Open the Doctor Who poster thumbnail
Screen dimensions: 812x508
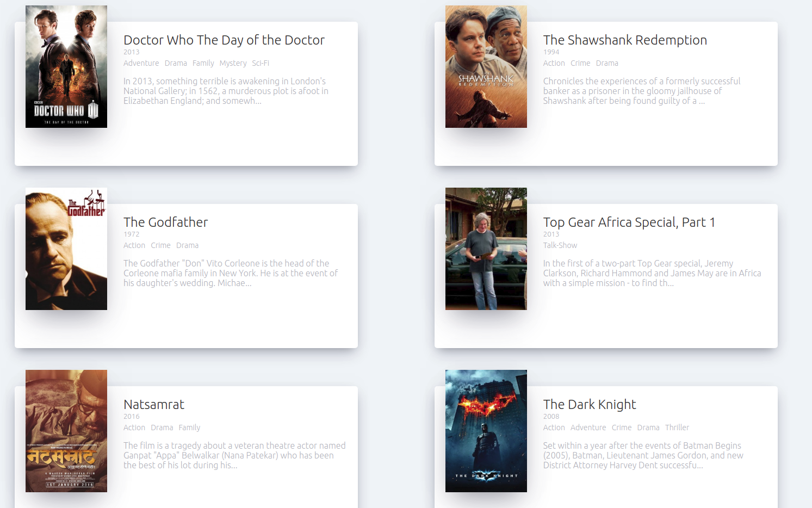(66, 66)
